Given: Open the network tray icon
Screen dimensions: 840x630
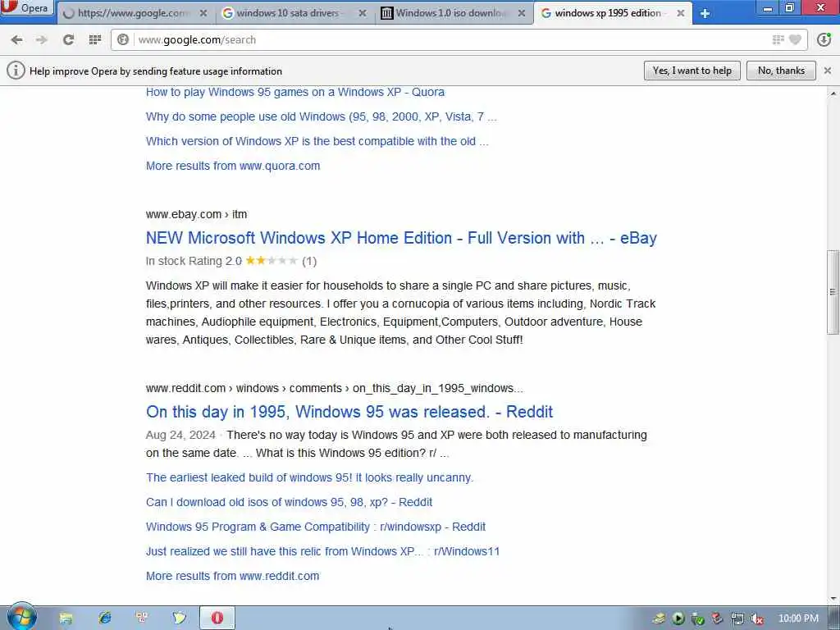Looking at the screenshot, I should point(737,619).
